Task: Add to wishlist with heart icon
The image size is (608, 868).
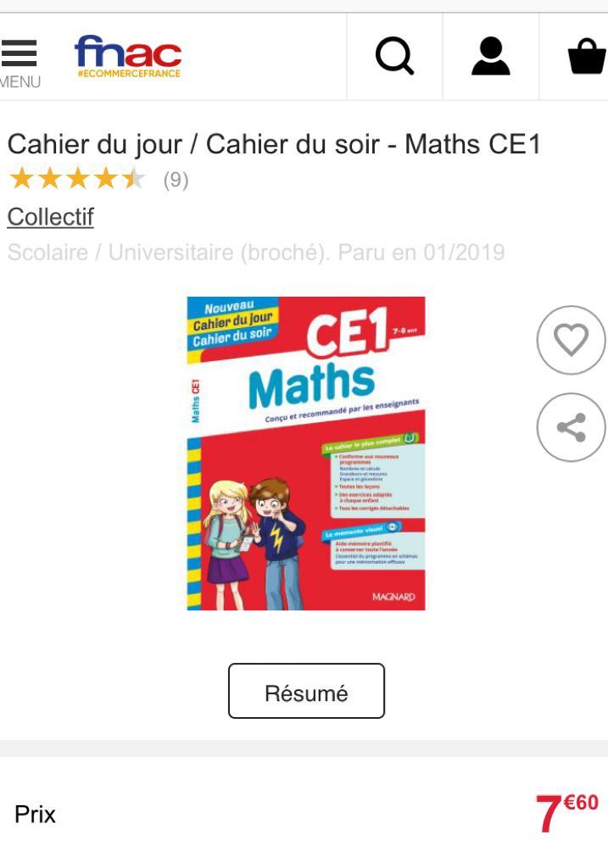Action: coord(571,340)
